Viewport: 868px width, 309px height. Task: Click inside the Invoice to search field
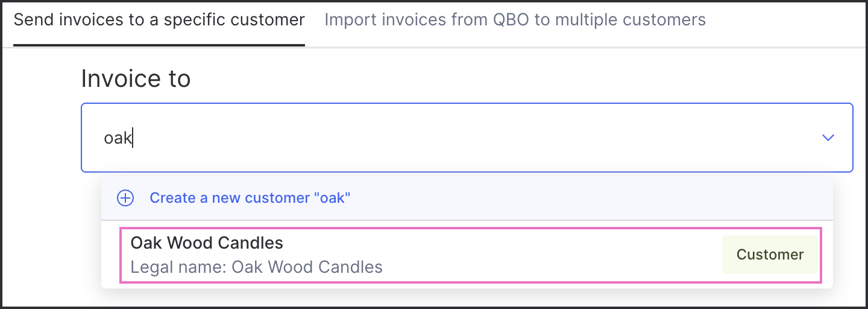(467, 138)
